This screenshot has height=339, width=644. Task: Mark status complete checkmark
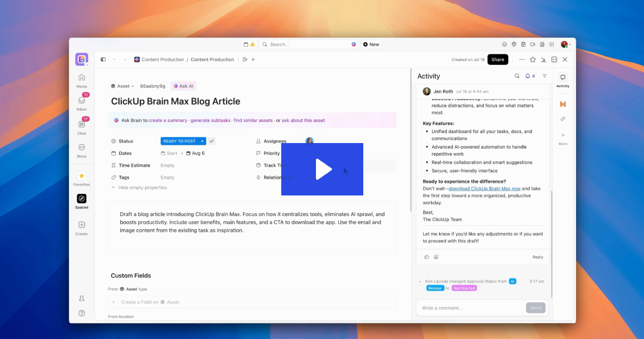pyautogui.click(x=212, y=141)
